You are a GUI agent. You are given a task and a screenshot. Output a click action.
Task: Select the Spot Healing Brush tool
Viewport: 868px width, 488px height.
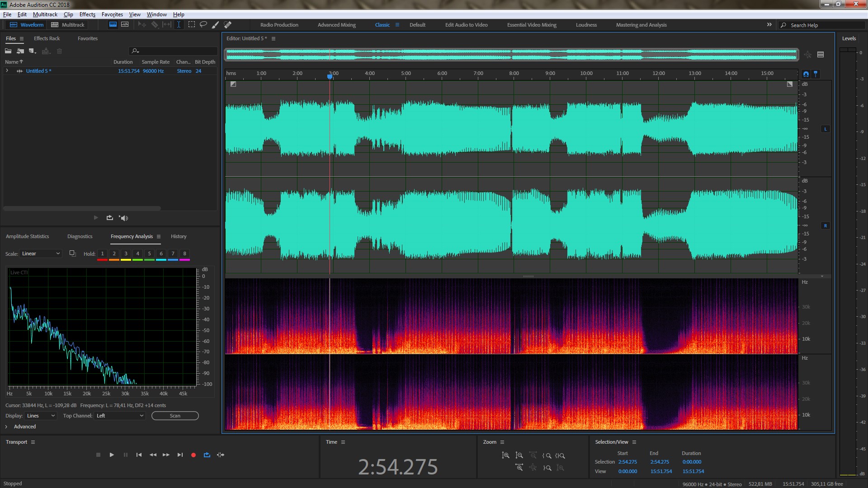pos(228,24)
